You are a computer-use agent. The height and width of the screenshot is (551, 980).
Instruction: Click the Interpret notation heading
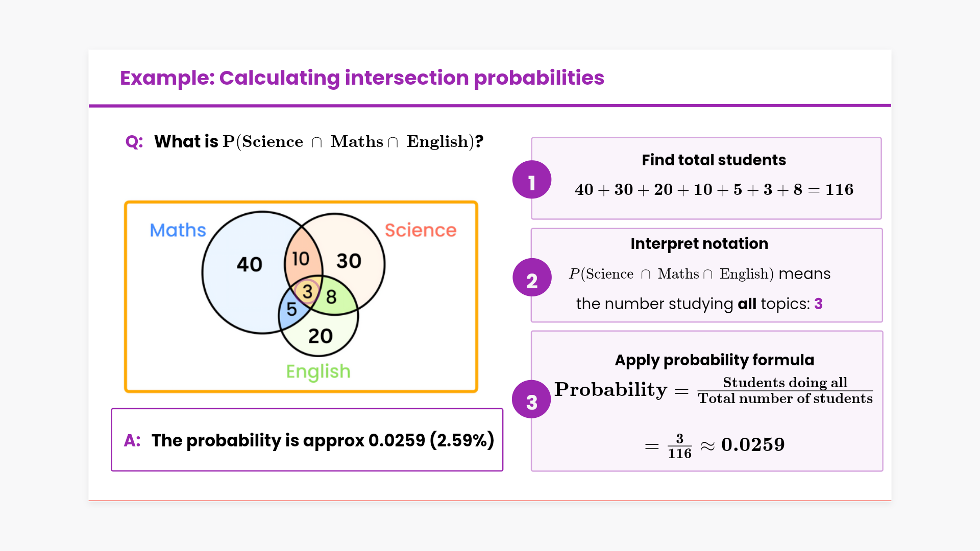coord(699,243)
